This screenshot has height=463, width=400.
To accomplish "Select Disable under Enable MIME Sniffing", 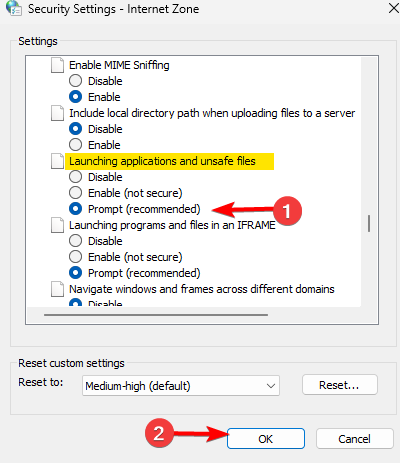I will 75,81.
